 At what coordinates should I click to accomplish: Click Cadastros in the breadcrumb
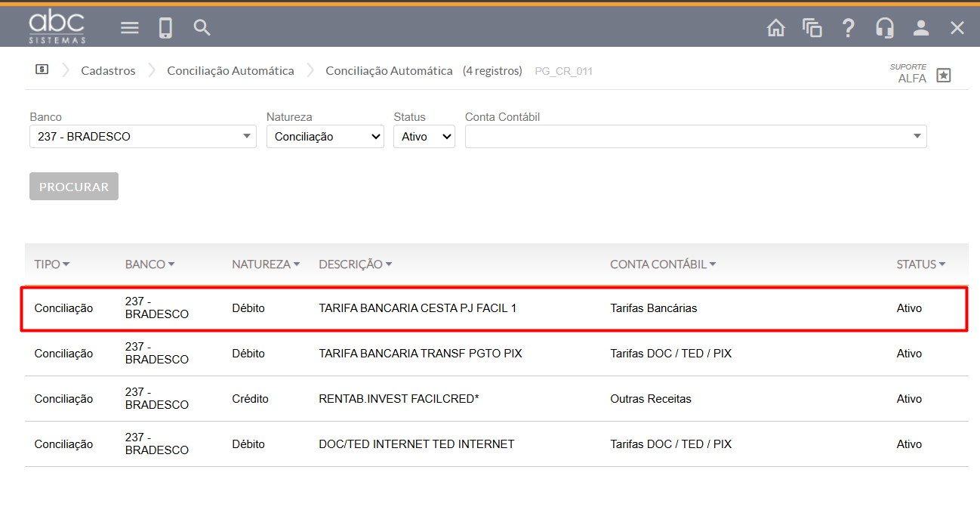[108, 70]
